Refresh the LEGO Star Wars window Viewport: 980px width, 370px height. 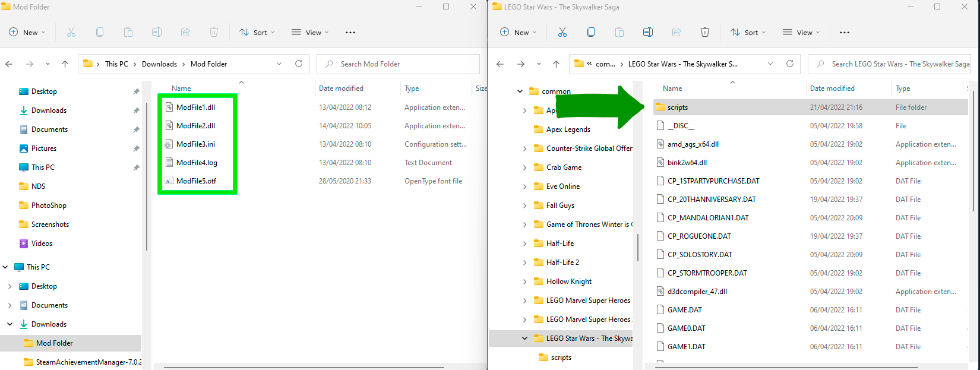point(790,64)
